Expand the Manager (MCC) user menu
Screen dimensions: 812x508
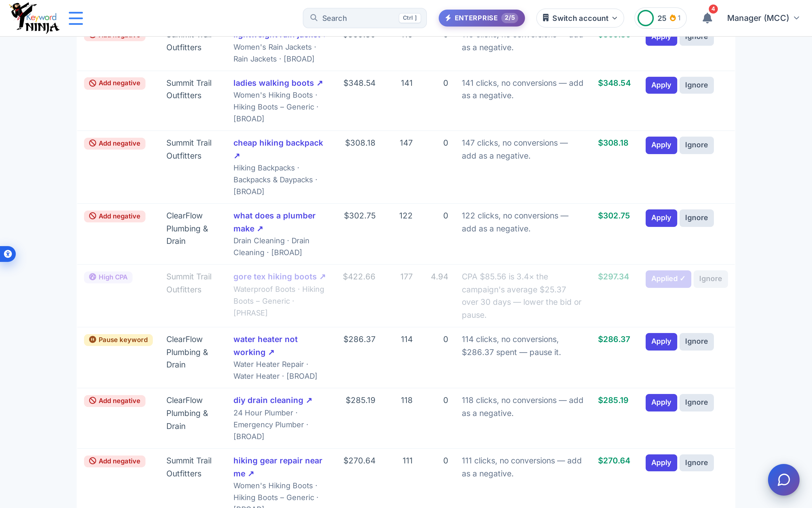763,18
